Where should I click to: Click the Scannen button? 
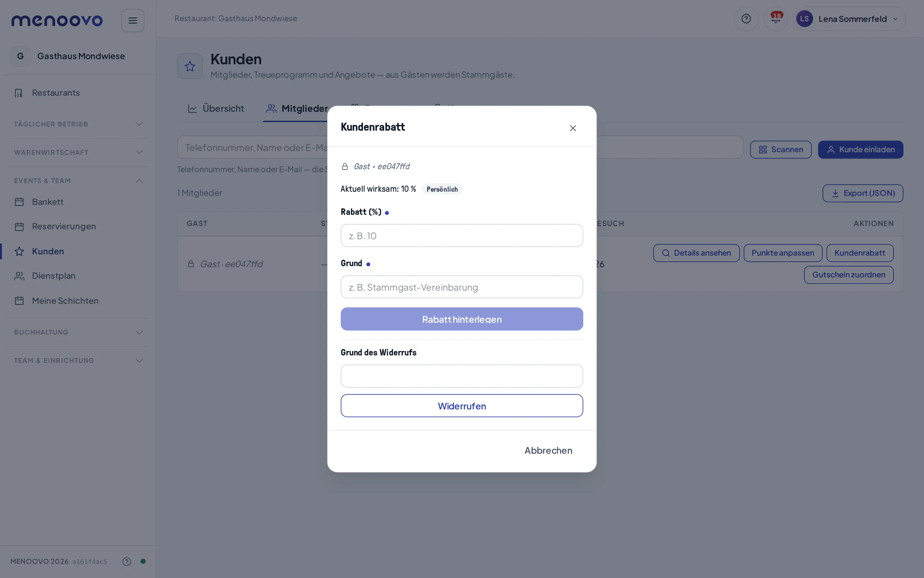click(x=781, y=149)
